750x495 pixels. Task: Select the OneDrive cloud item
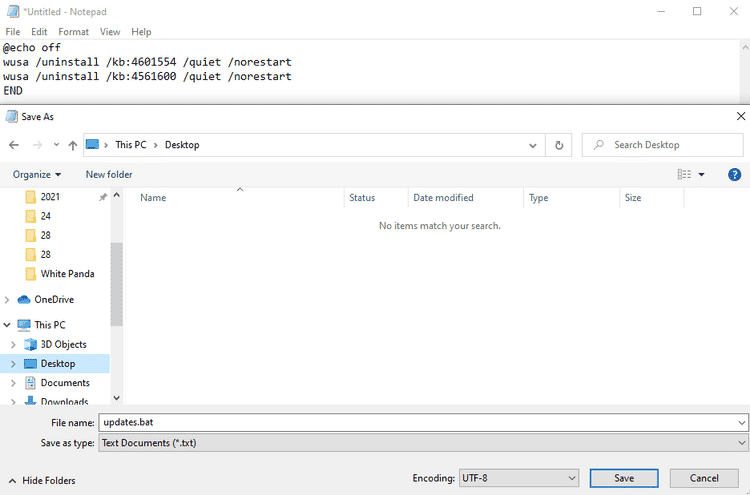53,299
